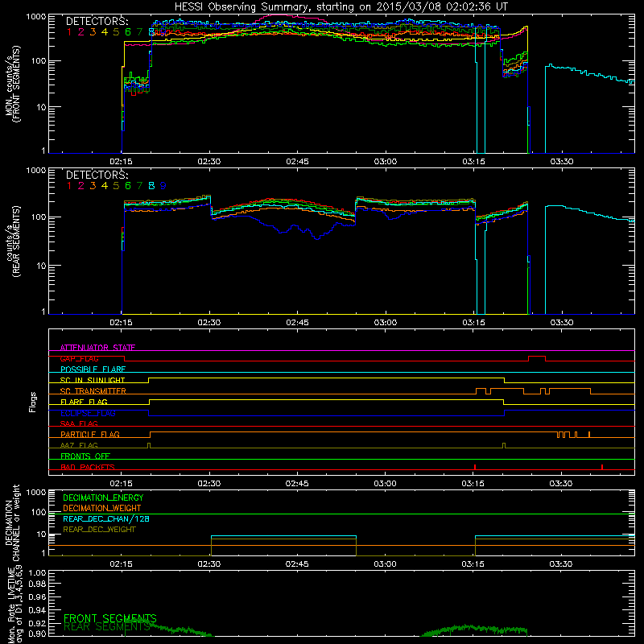Select detector 2 legend in rear segments panel

coord(81,186)
